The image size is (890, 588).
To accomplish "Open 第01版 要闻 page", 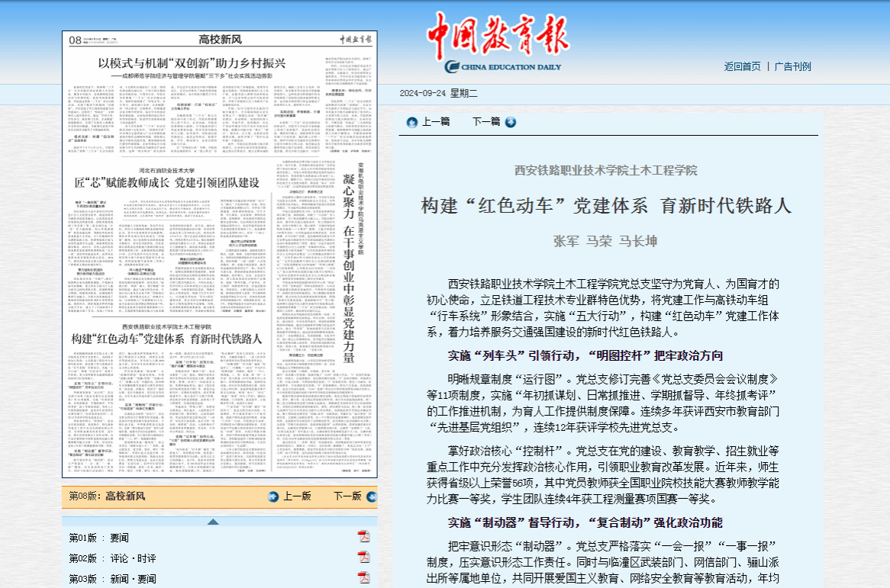I will click(x=99, y=538).
